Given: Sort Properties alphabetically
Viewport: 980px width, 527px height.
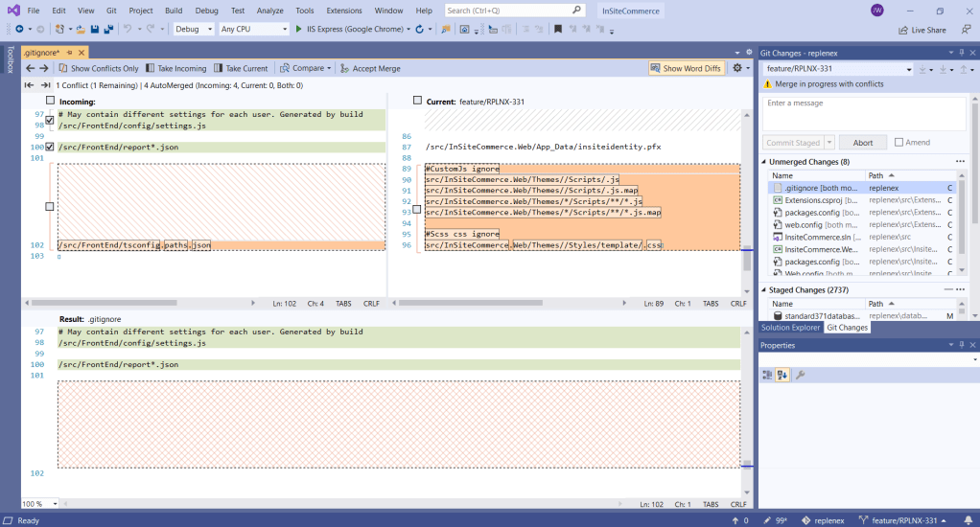Looking at the screenshot, I should pyautogui.click(x=782, y=375).
